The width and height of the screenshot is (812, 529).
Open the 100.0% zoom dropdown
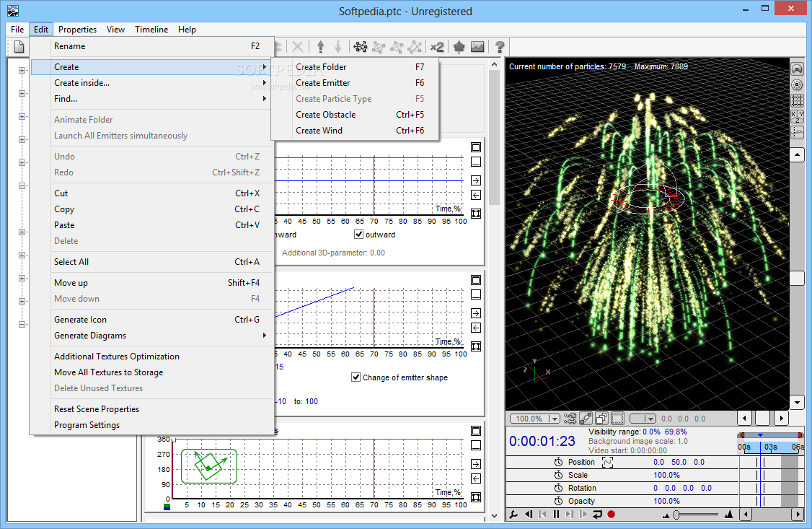(555, 419)
